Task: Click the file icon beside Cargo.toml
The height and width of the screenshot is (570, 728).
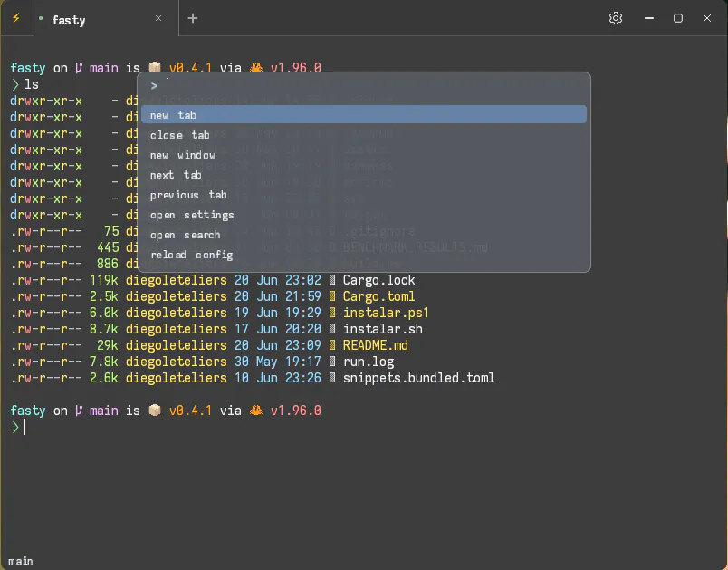Action: [x=332, y=296]
